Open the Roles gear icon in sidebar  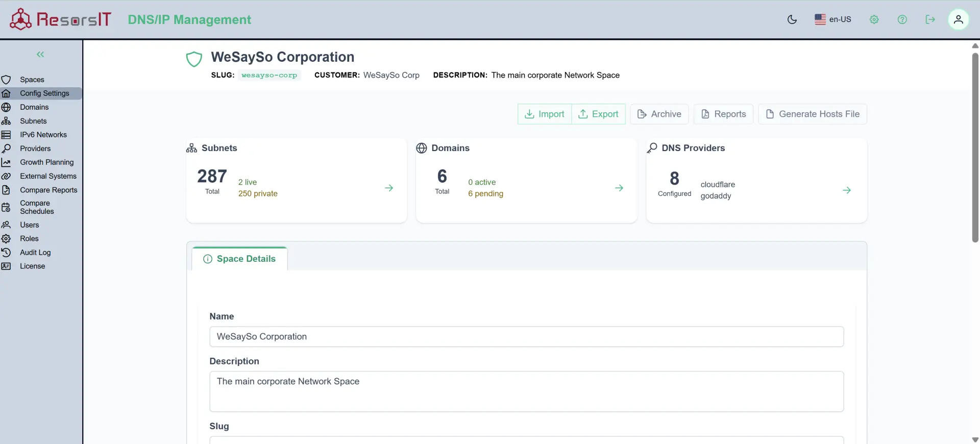6,238
